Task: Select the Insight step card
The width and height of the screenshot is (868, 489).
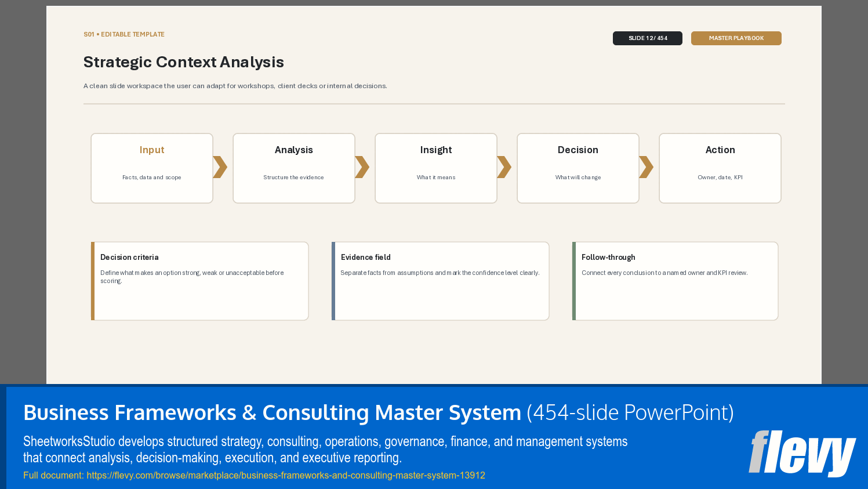Action: pyautogui.click(x=436, y=168)
